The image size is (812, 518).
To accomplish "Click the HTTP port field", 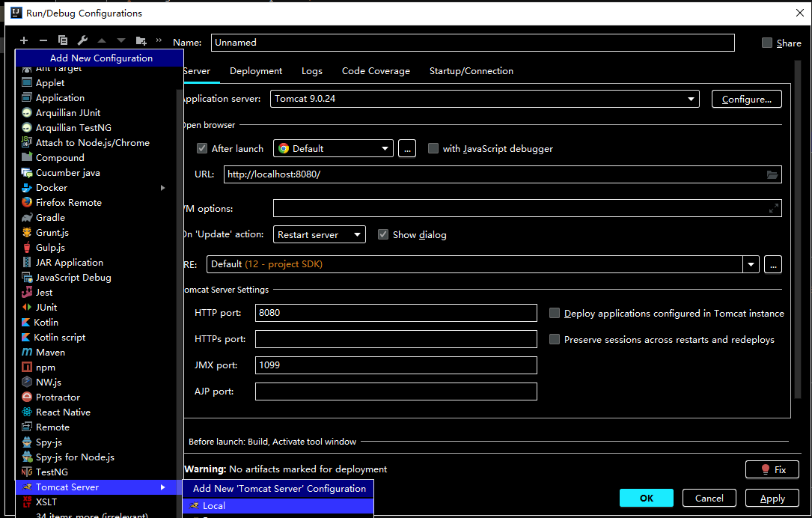I will pyautogui.click(x=396, y=313).
